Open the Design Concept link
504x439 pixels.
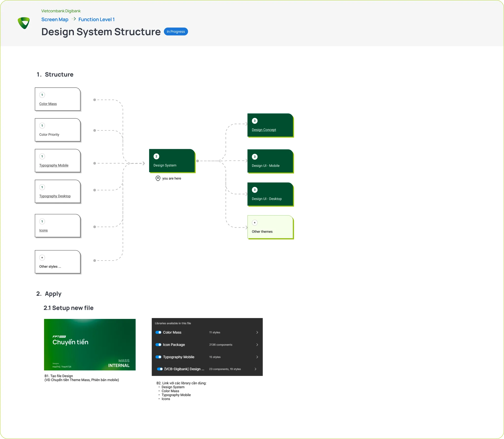(264, 130)
